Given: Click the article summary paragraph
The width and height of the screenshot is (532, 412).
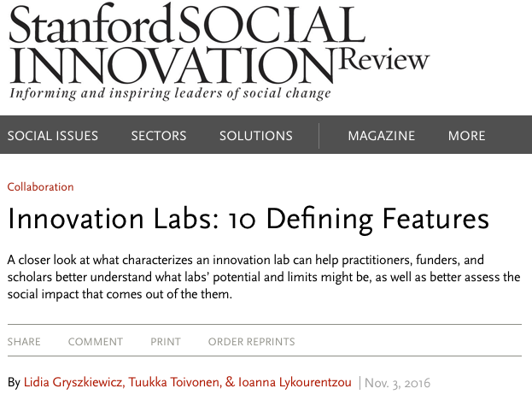Looking at the screenshot, I should point(264,277).
